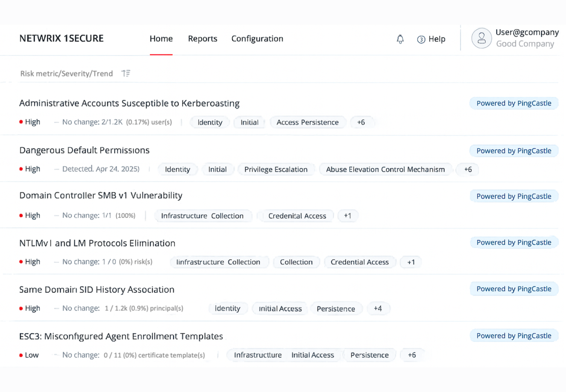
Task: Select the Privilege Escalation tag
Action: click(276, 169)
